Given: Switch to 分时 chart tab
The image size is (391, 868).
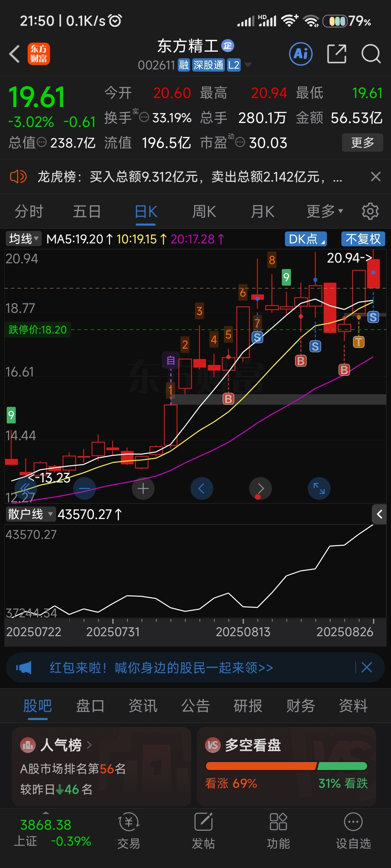Looking at the screenshot, I should 29,211.
